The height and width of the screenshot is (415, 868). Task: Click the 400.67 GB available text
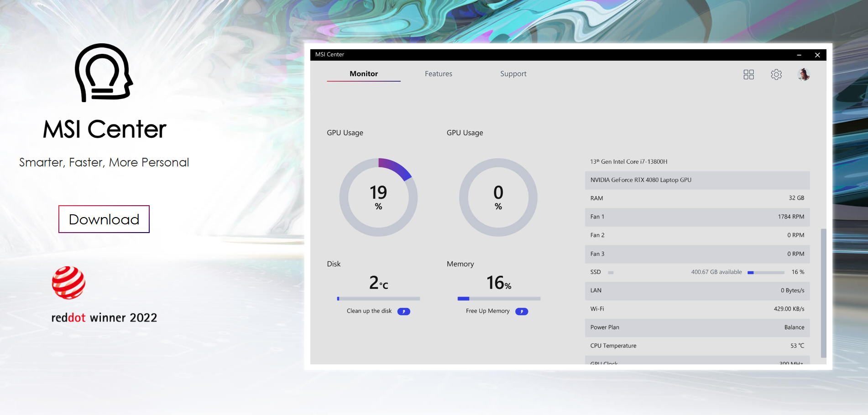coord(716,272)
